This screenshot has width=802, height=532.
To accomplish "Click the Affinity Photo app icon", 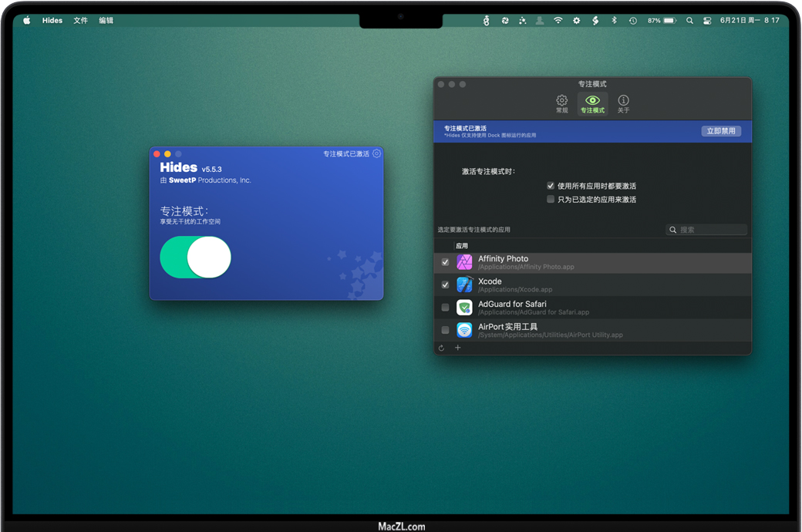I will (x=464, y=263).
